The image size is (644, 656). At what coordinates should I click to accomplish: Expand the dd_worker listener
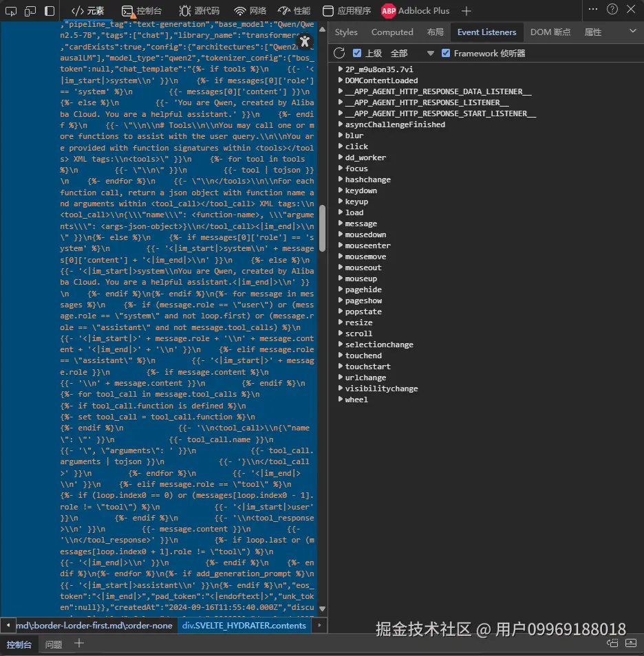(x=341, y=157)
